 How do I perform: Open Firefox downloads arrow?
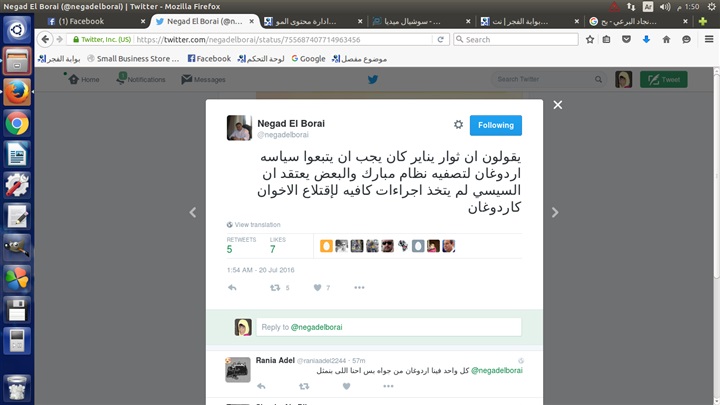pyautogui.click(x=646, y=39)
